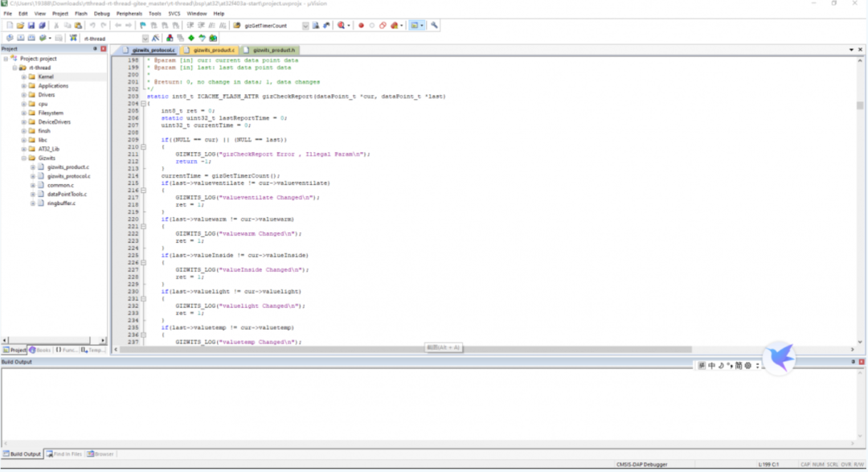Click the Save file toolbar icon
Screen dimensions: 868x472
pyautogui.click(x=31, y=26)
